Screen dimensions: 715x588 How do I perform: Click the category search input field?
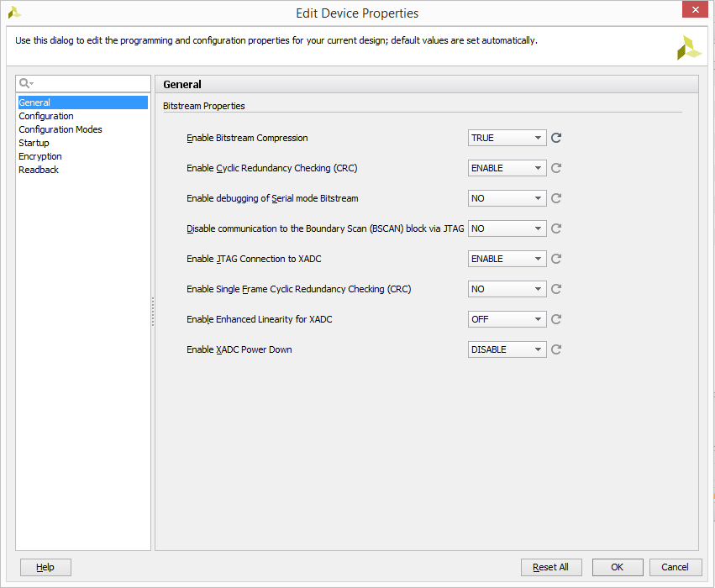[x=83, y=84]
